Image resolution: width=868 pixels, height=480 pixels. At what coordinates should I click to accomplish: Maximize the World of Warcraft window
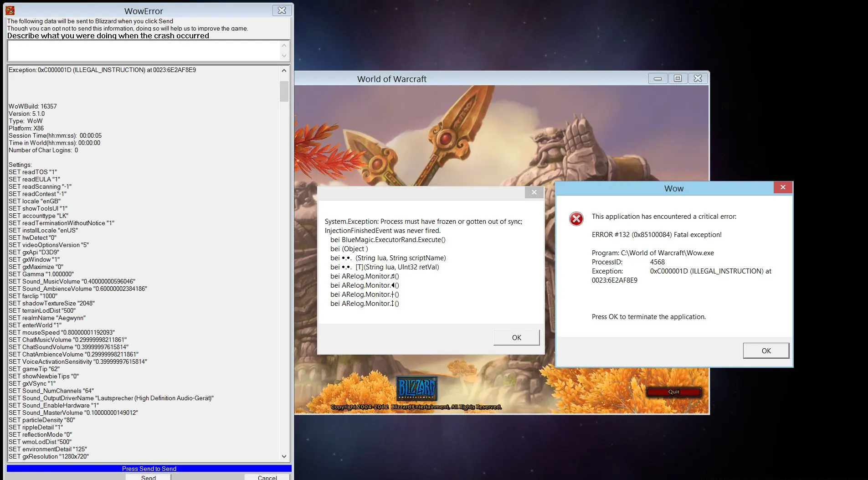(678, 78)
